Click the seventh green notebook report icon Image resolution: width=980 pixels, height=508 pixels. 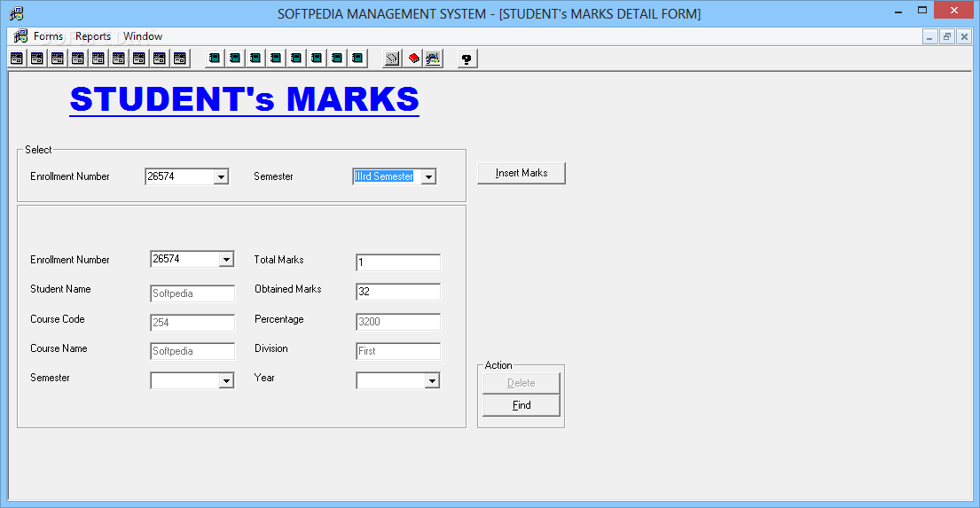click(337, 59)
